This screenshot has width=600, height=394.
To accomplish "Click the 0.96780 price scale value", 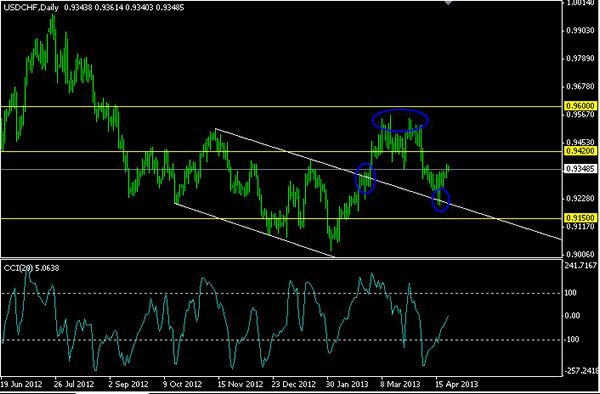I will [581, 87].
